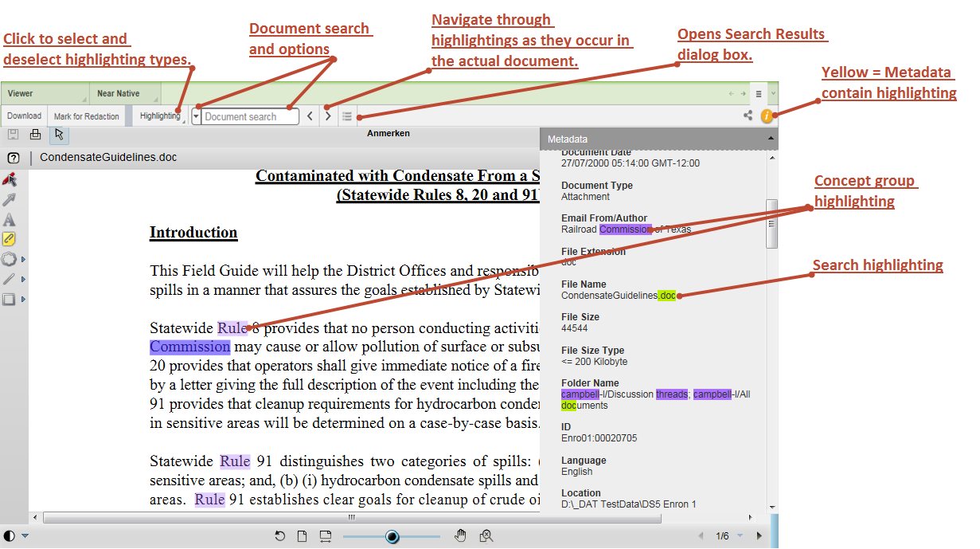Click the print document icon
The height and width of the screenshot is (549, 980).
(x=35, y=135)
